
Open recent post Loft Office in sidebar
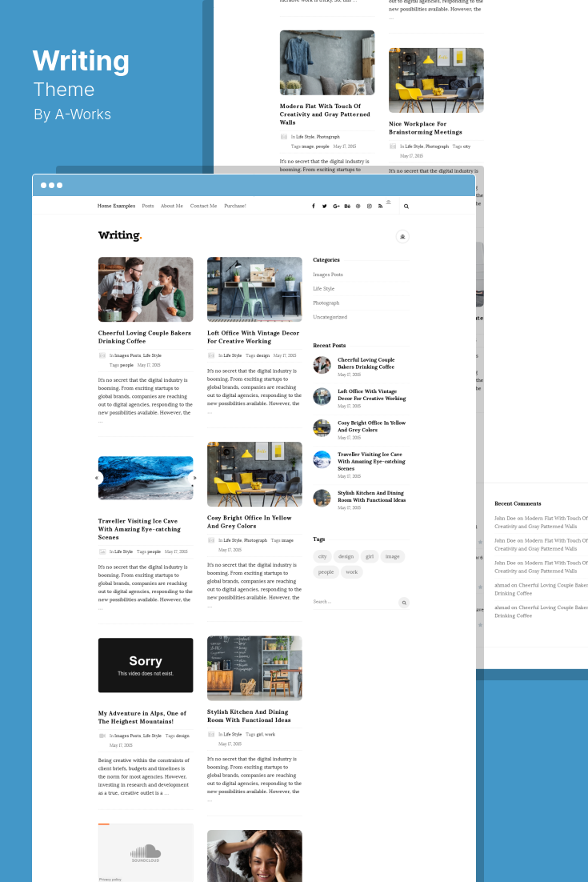tap(371, 395)
